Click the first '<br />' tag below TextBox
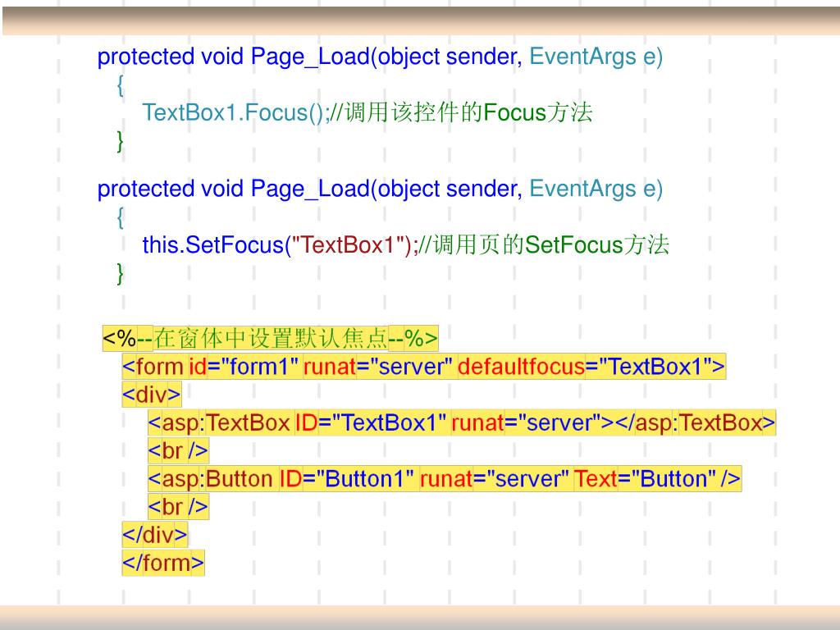Screen dimensions: 840x630 coord(178,450)
